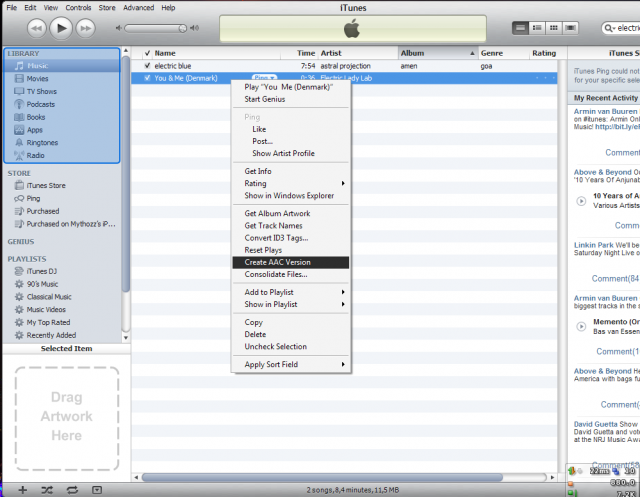This screenshot has height=497, width=640.
Task: Switch to grid view button
Action: coord(554,28)
